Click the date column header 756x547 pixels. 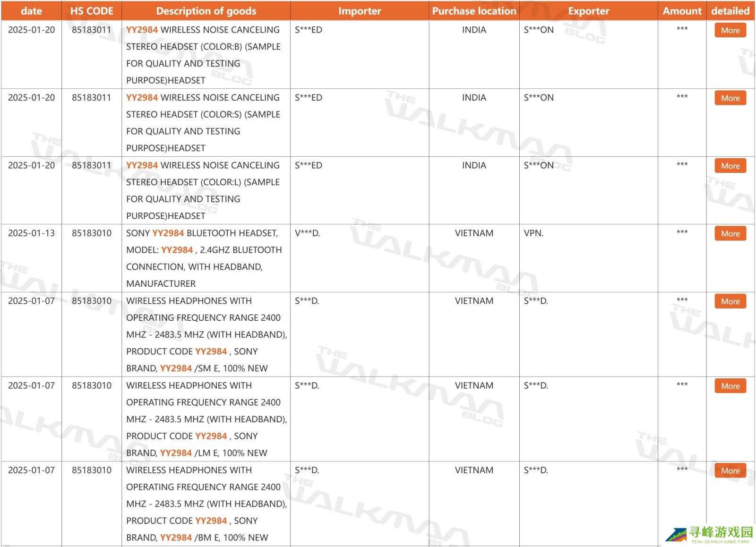click(31, 11)
